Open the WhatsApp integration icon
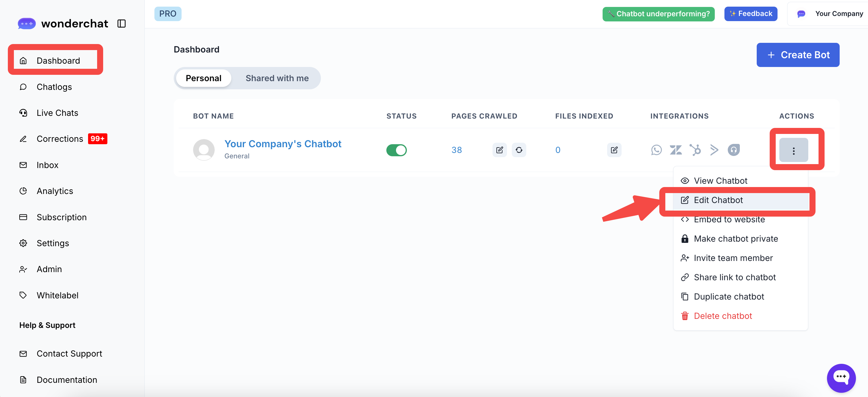This screenshot has width=868, height=397. coord(656,150)
